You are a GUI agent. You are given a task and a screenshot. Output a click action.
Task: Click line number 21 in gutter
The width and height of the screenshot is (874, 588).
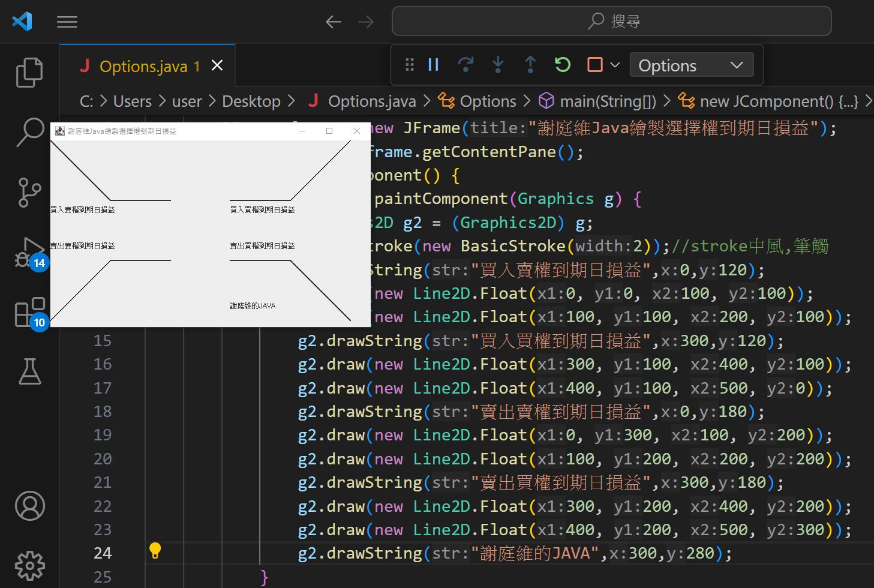point(103,482)
